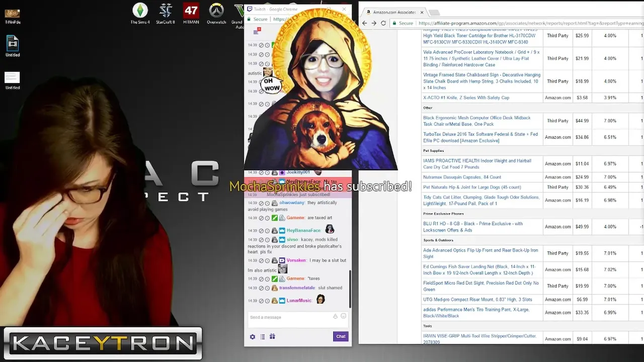644x362 pixels.
Task: Select the 'Pet Supplies' category heading
Action: 433,150
